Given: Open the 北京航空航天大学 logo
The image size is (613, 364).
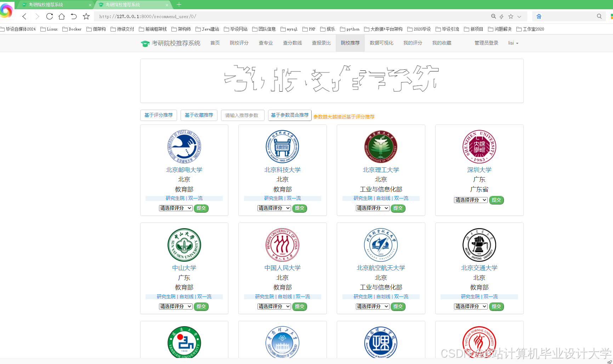Looking at the screenshot, I should pos(381,245).
